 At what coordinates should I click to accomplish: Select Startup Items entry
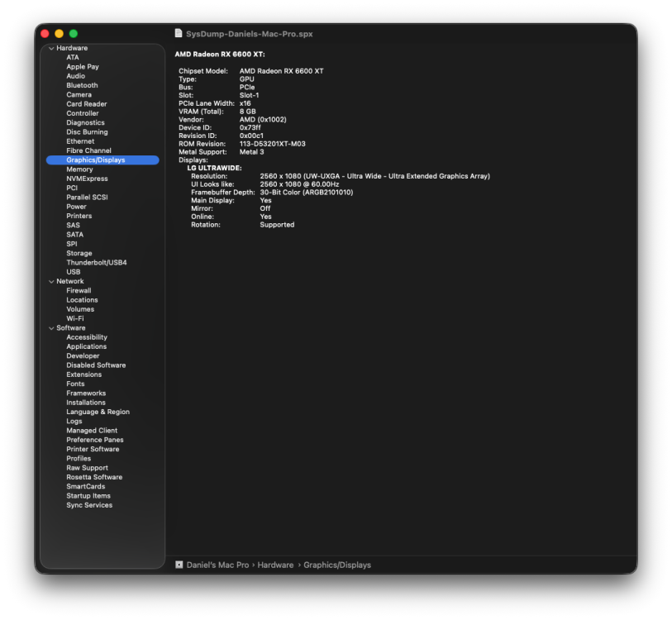88,496
